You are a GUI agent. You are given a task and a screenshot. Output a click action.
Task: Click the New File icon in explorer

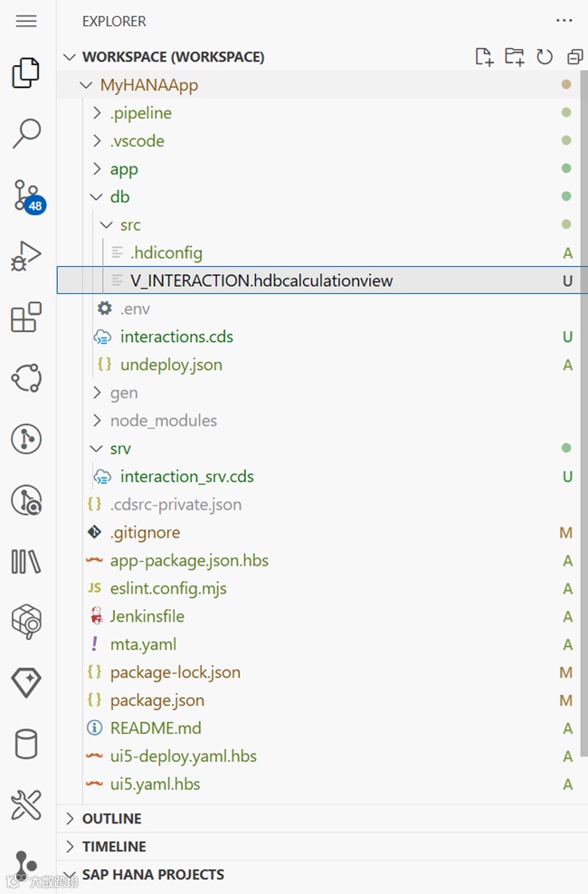point(484,57)
